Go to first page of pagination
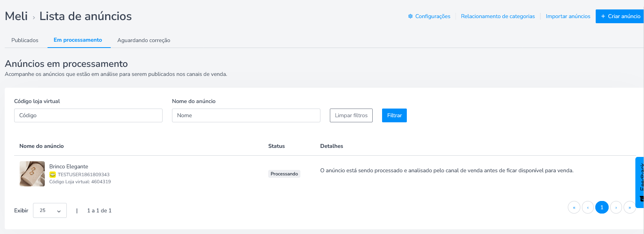644x234 pixels. [x=574, y=207]
